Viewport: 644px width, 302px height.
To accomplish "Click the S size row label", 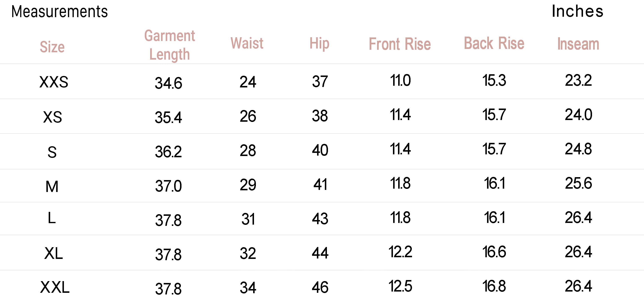I will [52, 152].
